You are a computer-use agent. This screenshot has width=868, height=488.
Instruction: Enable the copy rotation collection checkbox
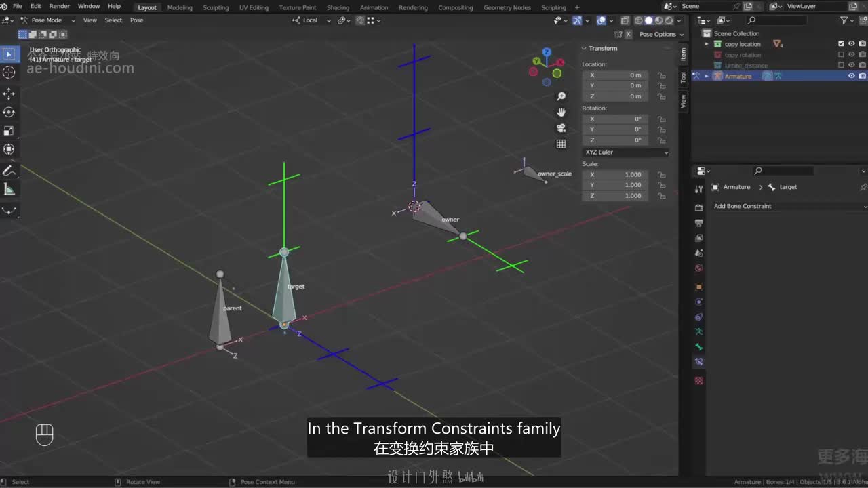coord(842,55)
